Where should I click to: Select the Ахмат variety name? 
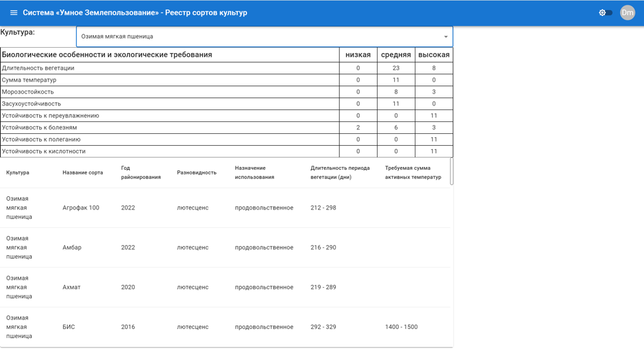[x=72, y=287]
